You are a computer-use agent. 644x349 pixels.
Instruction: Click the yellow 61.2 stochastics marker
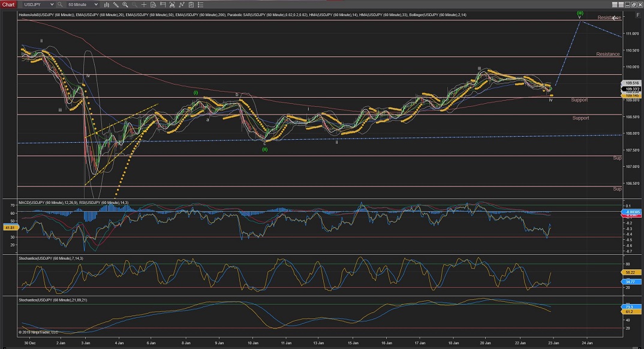click(x=630, y=312)
